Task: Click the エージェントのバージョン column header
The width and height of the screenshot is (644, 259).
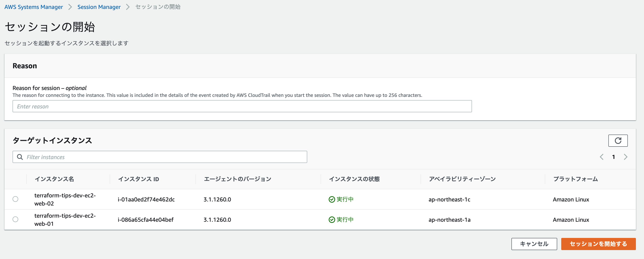Action: [x=237, y=179]
